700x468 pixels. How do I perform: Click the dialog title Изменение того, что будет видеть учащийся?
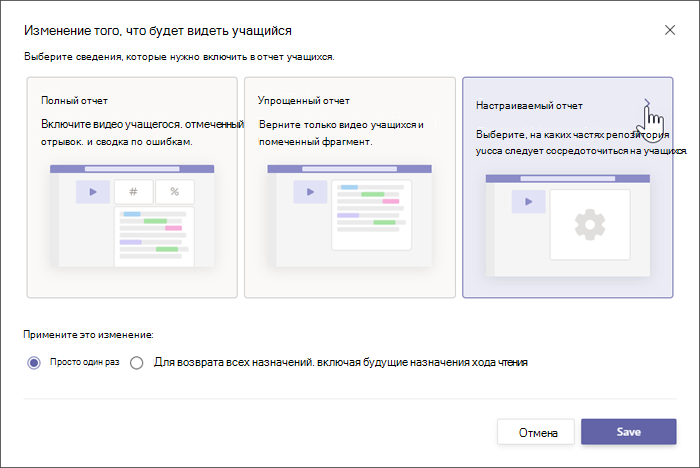coord(158,30)
